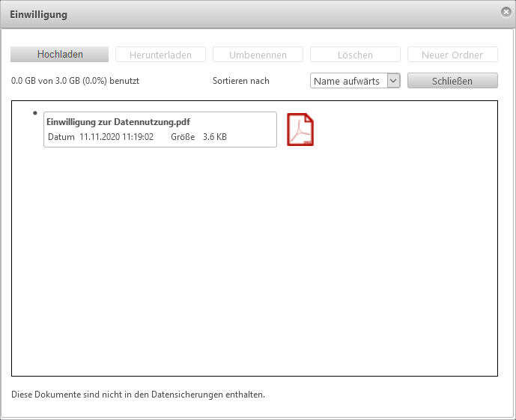Click the file size 3.6 KB
This screenshot has height=420, width=516.
tap(214, 137)
